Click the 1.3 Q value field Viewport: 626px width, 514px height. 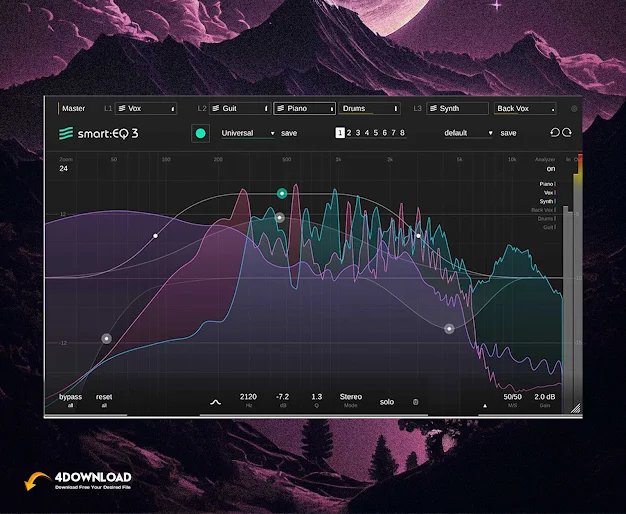[x=317, y=400]
